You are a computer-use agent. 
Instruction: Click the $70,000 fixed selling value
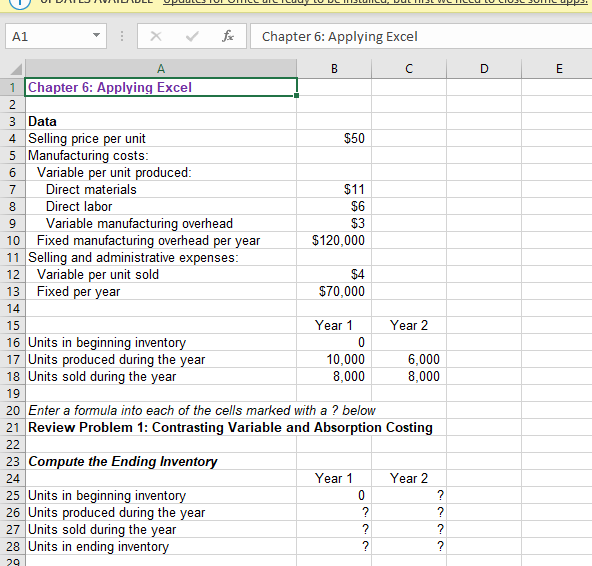tap(334, 291)
